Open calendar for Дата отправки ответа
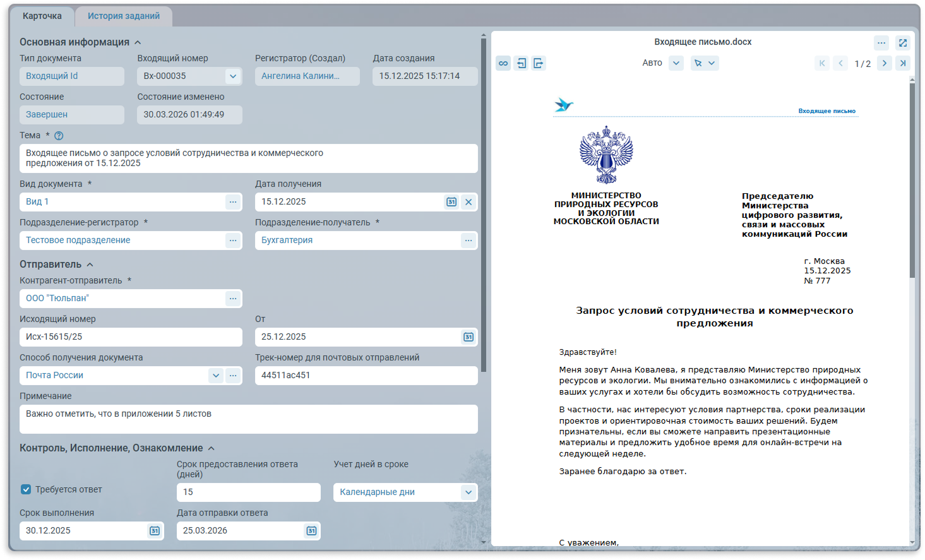The height and width of the screenshot is (560, 925). click(311, 531)
